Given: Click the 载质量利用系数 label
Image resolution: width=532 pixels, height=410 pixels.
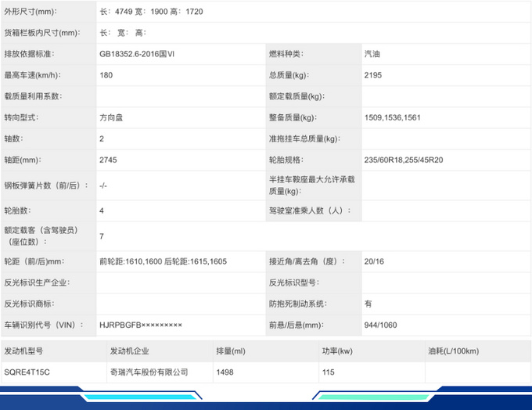Looking at the screenshot, I should pyautogui.click(x=33, y=96).
